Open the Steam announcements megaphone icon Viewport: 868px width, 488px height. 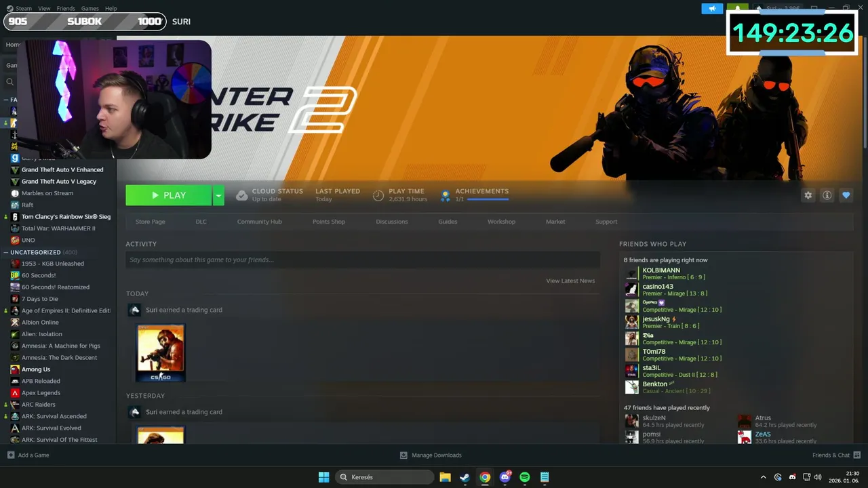point(712,9)
